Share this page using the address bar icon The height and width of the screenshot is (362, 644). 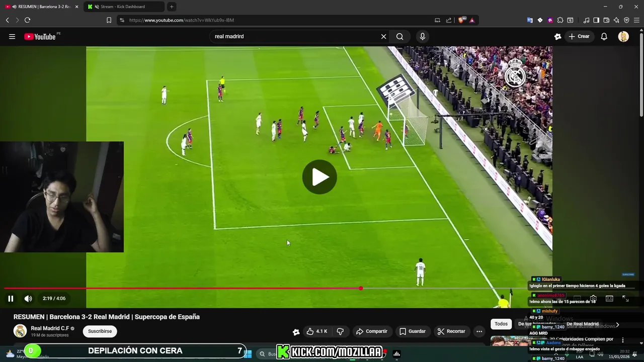(449, 20)
